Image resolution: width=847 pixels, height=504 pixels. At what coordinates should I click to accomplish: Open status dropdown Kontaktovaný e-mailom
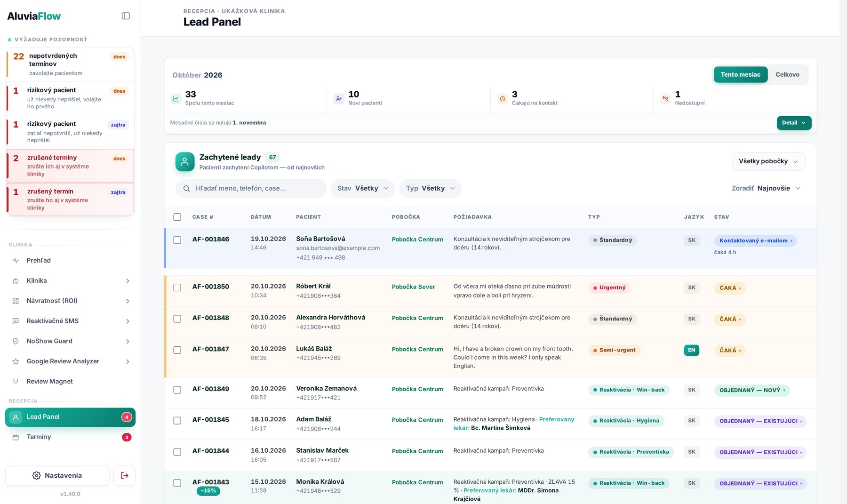[x=756, y=241]
